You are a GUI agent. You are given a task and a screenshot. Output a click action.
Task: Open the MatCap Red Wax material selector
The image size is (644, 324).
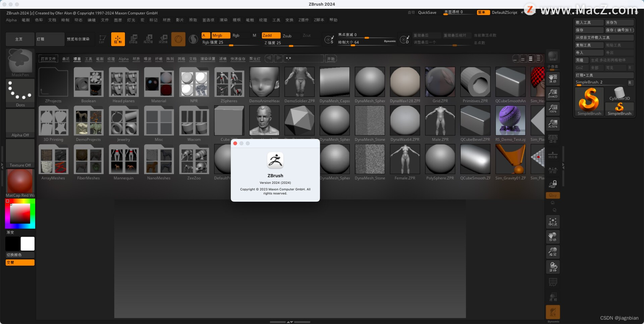click(20, 183)
